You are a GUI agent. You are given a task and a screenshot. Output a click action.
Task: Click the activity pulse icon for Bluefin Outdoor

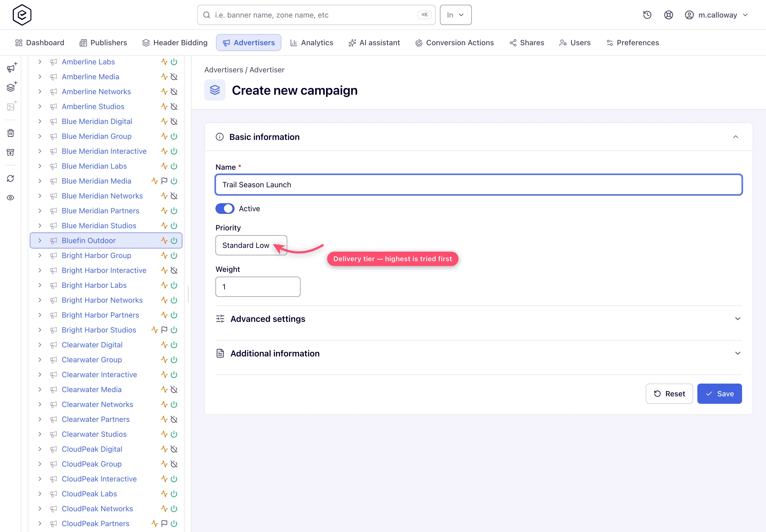tap(164, 240)
